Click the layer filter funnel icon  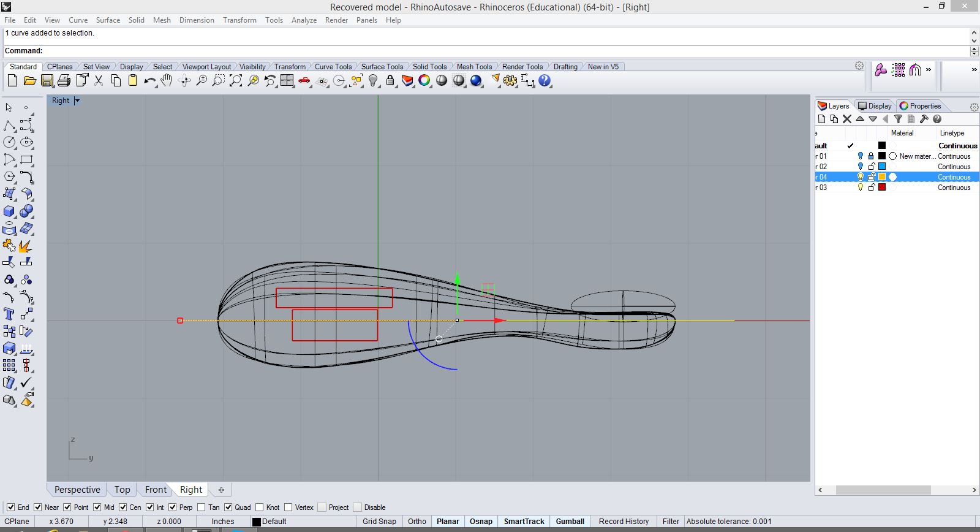(x=898, y=120)
